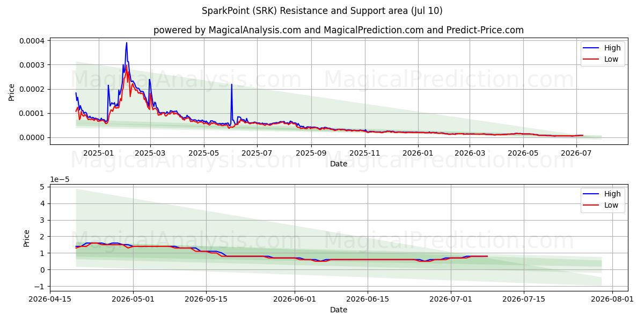Click the '2026-03' x-axis tick label
The image size is (644, 322).
pyautogui.click(x=470, y=152)
